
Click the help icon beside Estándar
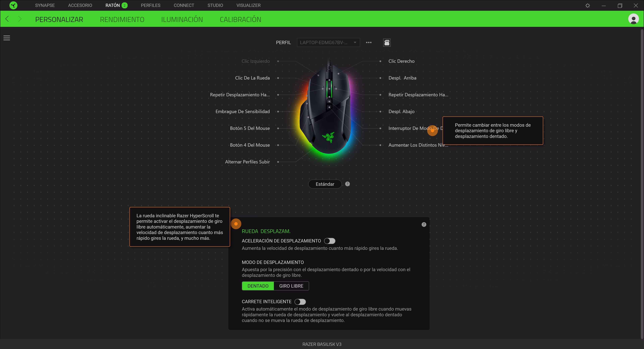pos(347,184)
